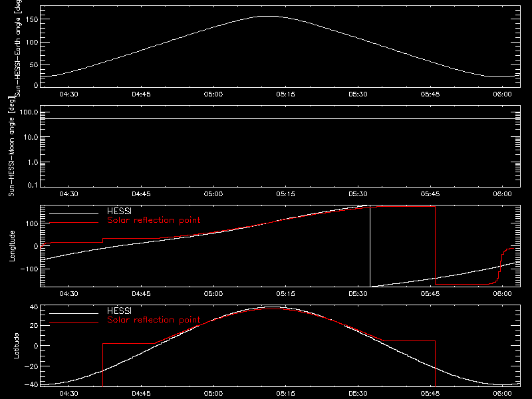This screenshot has height=399, width=532.
Task: Click white HESSI legend line in Longitude plot
Action: click(74, 213)
